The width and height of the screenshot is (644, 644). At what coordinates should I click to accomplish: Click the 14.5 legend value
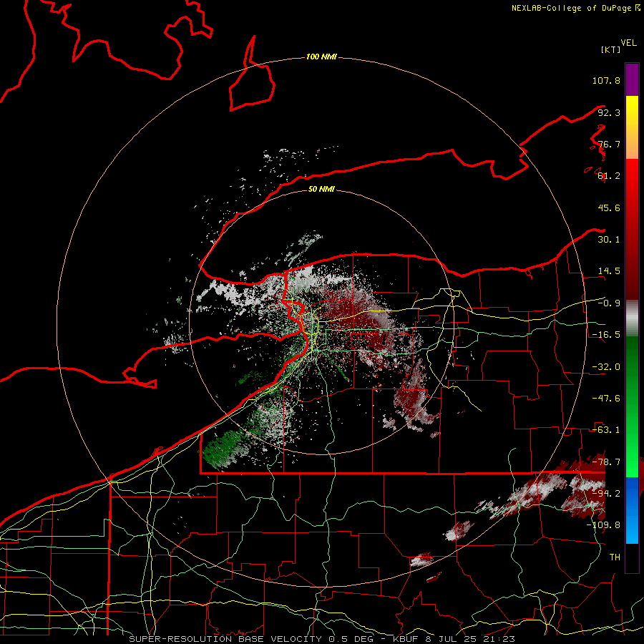[609, 271]
